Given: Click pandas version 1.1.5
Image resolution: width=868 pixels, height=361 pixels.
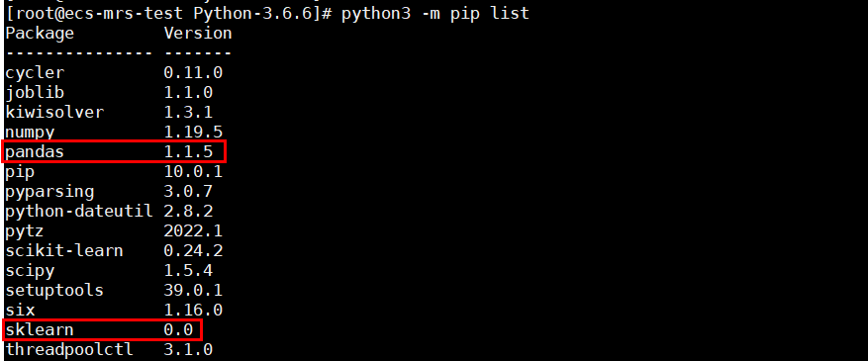Looking at the screenshot, I should click(x=188, y=151).
